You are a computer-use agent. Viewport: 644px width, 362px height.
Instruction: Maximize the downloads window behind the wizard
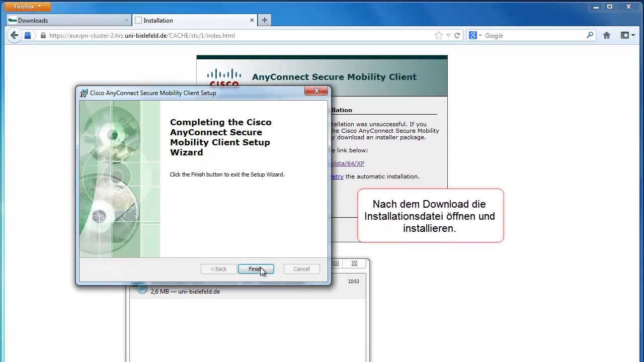[x=336, y=263]
